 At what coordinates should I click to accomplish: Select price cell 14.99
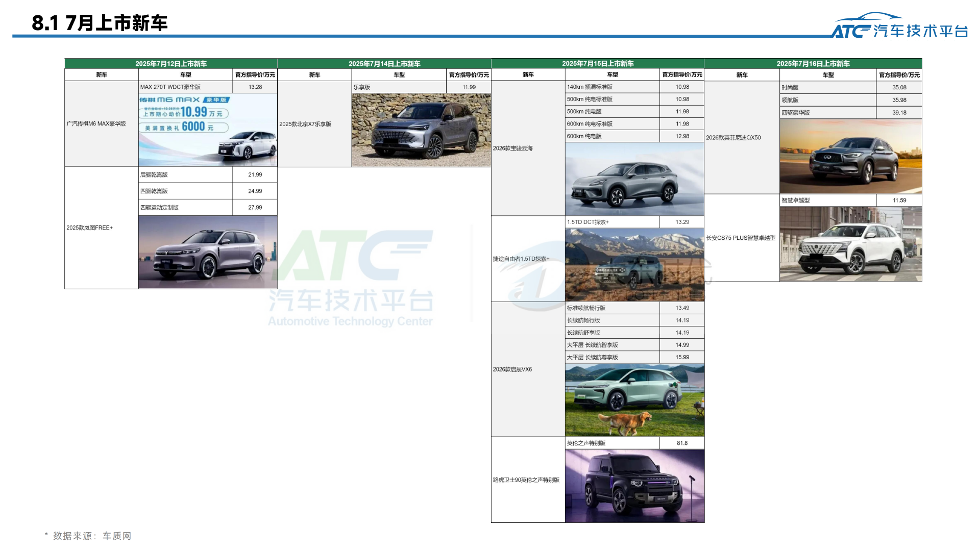tap(682, 345)
